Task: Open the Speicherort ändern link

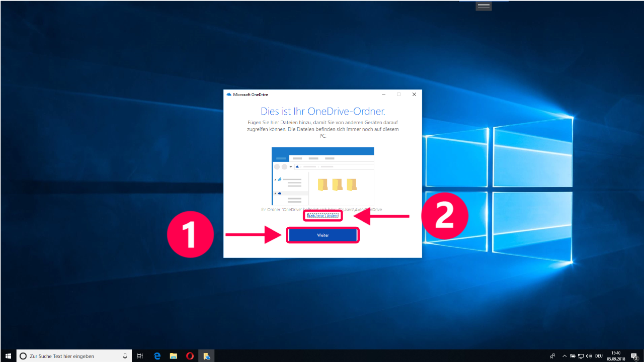Action: [x=323, y=215]
